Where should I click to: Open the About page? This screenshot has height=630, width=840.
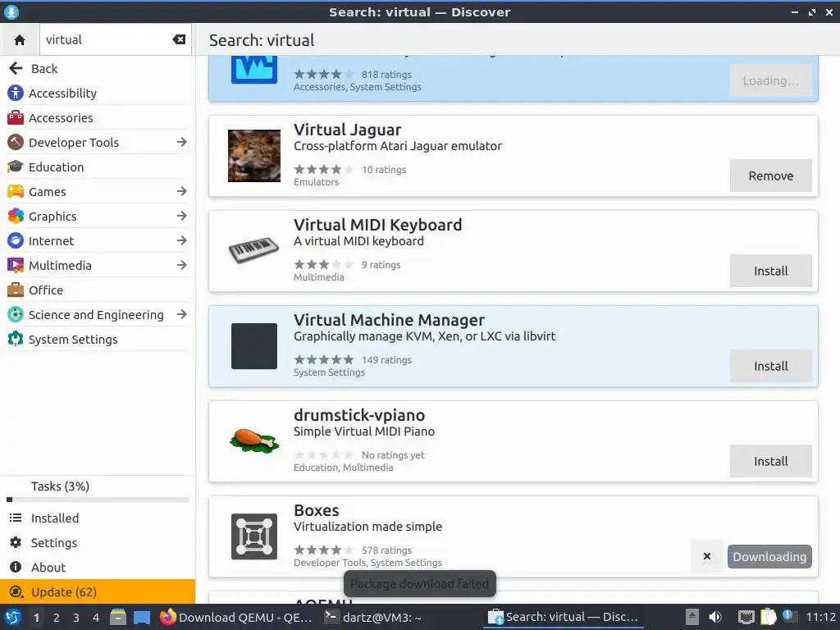tap(98, 568)
